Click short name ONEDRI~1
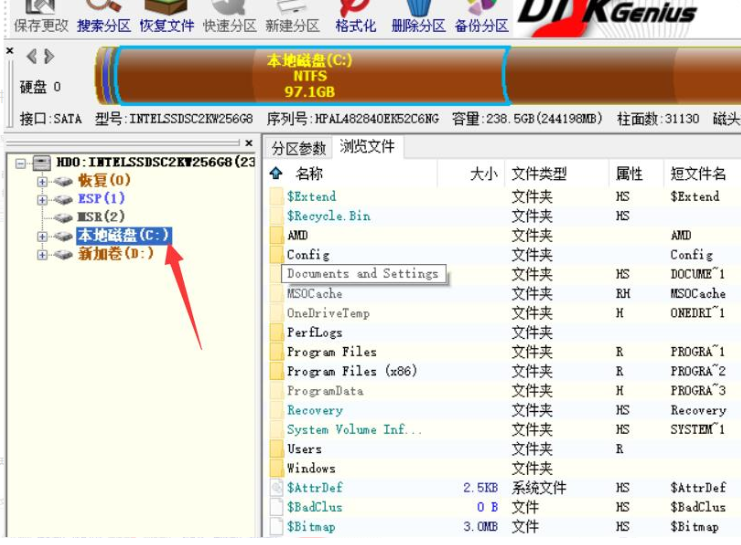This screenshot has width=741, height=545. click(x=698, y=313)
